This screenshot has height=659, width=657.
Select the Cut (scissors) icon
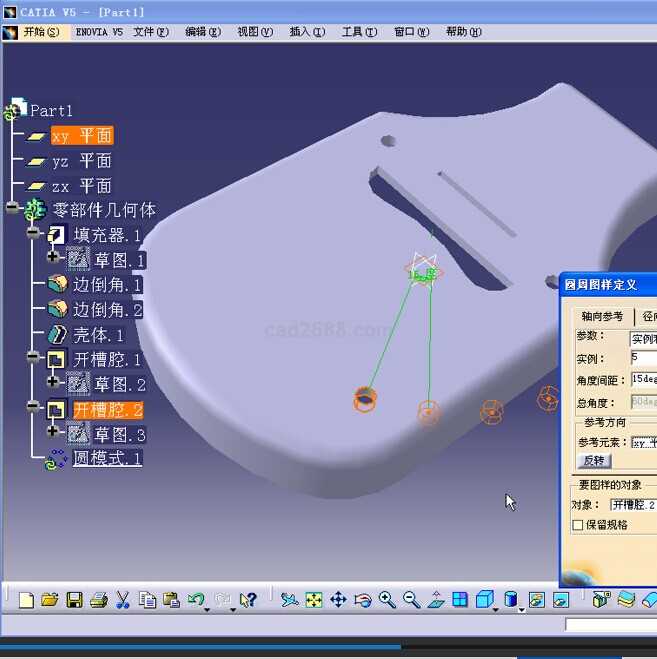[123, 600]
